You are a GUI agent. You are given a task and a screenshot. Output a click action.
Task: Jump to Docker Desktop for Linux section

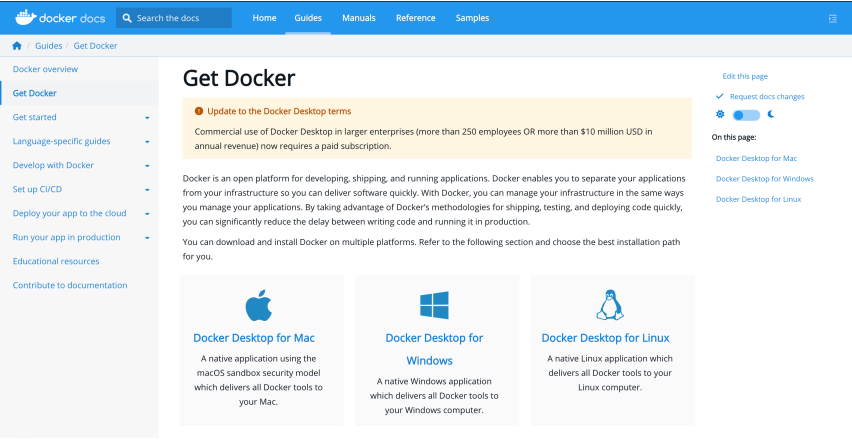click(x=759, y=199)
